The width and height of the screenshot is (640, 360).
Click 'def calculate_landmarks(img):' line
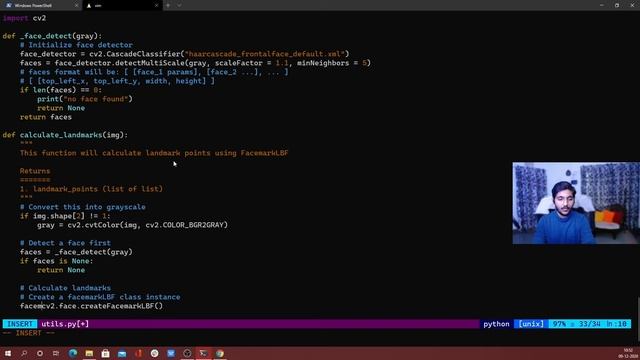click(x=65, y=135)
